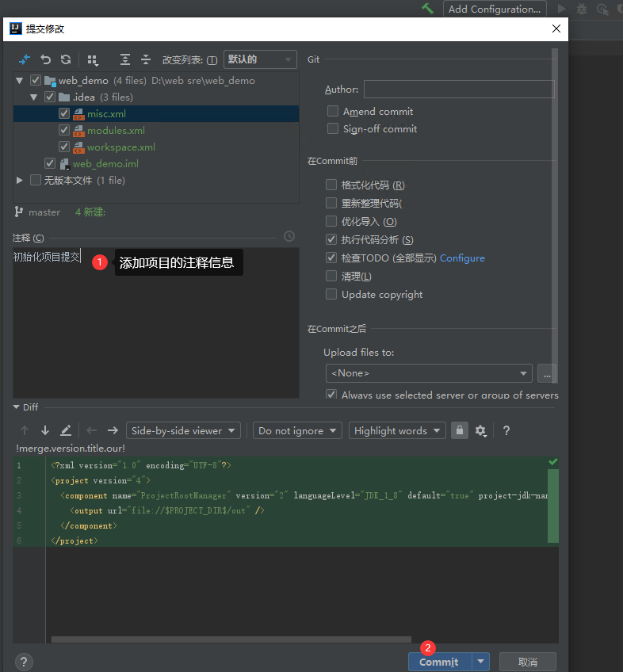This screenshot has width=623, height=672.
Task: Click the Rollback (undo arrow) icon
Action: tap(45, 59)
